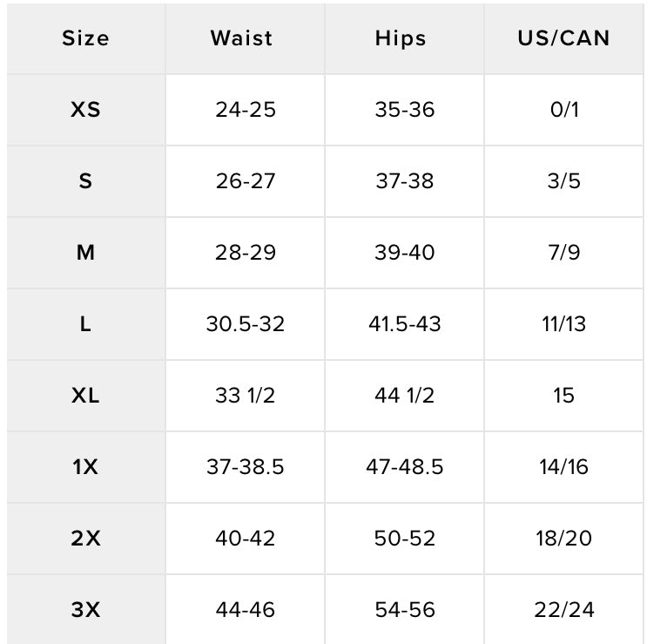
Task: Click the waist value 24-25
Action: (x=245, y=111)
